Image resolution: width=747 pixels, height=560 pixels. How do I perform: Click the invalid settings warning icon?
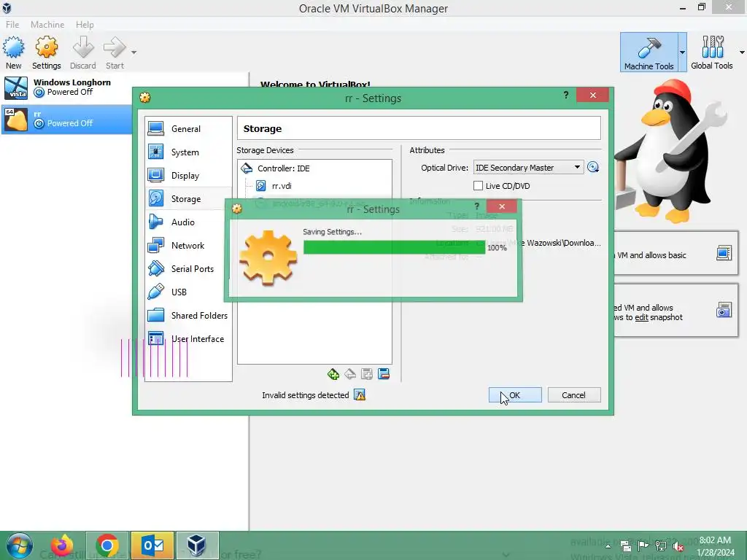(x=360, y=394)
